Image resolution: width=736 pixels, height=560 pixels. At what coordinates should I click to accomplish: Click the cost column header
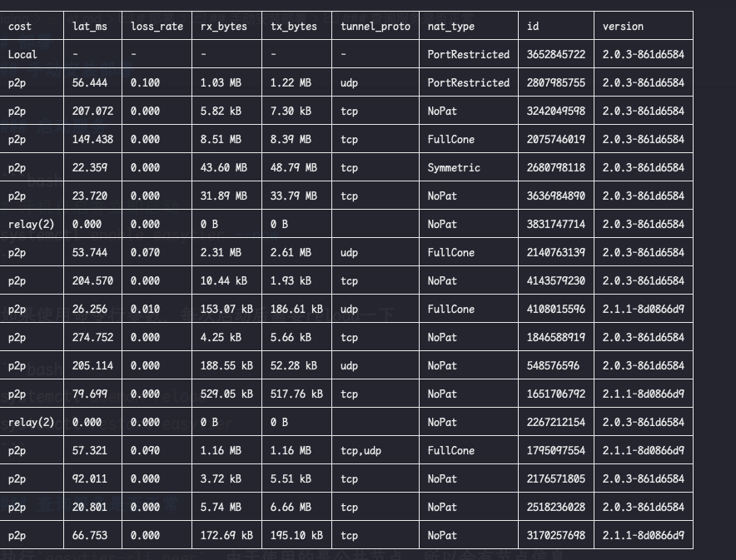point(20,26)
